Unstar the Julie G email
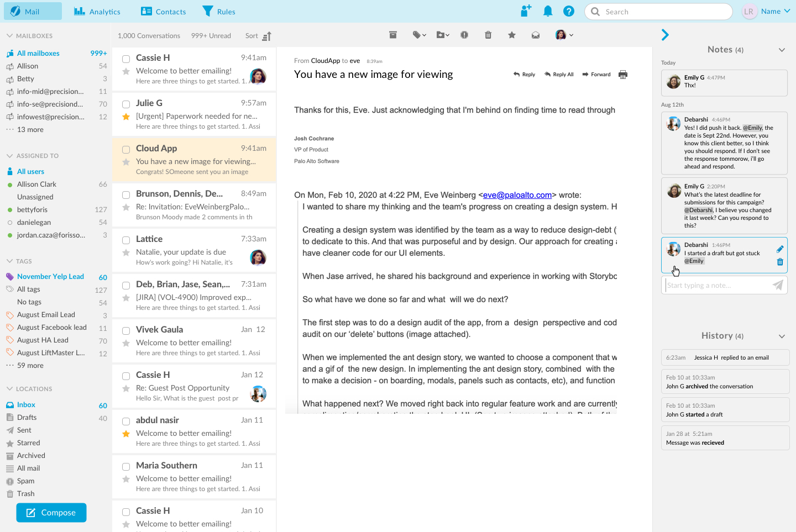 (x=126, y=117)
